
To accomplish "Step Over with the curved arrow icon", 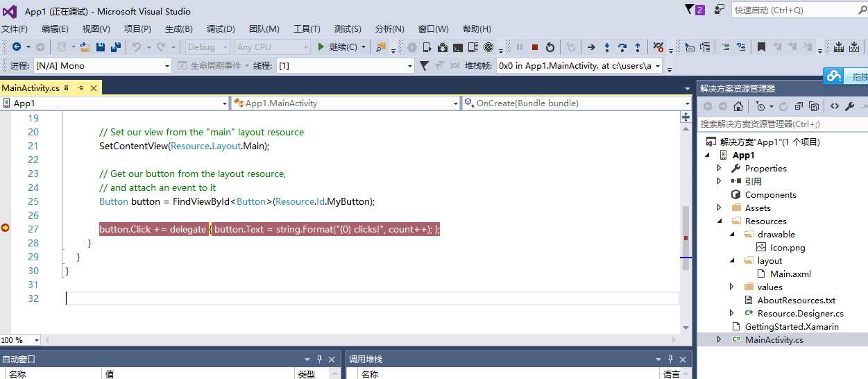I will click(x=622, y=47).
